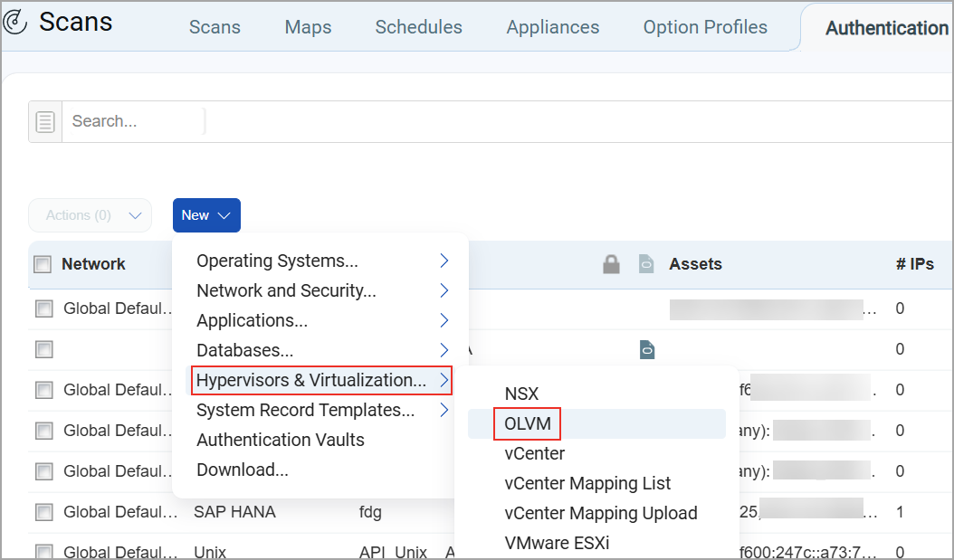Screen dimensions: 954x560
Task: Select the SAP HANA row checkbox
Action: (43, 513)
